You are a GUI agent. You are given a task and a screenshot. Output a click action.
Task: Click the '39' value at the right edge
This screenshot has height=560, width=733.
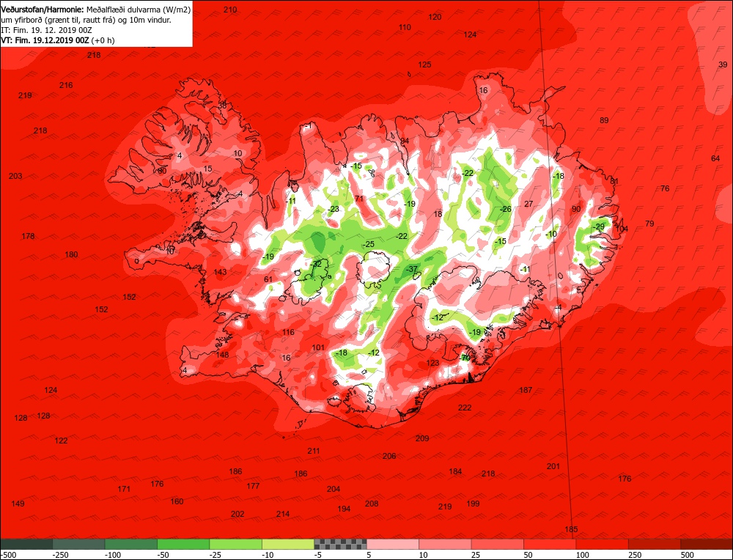pyautogui.click(x=723, y=65)
